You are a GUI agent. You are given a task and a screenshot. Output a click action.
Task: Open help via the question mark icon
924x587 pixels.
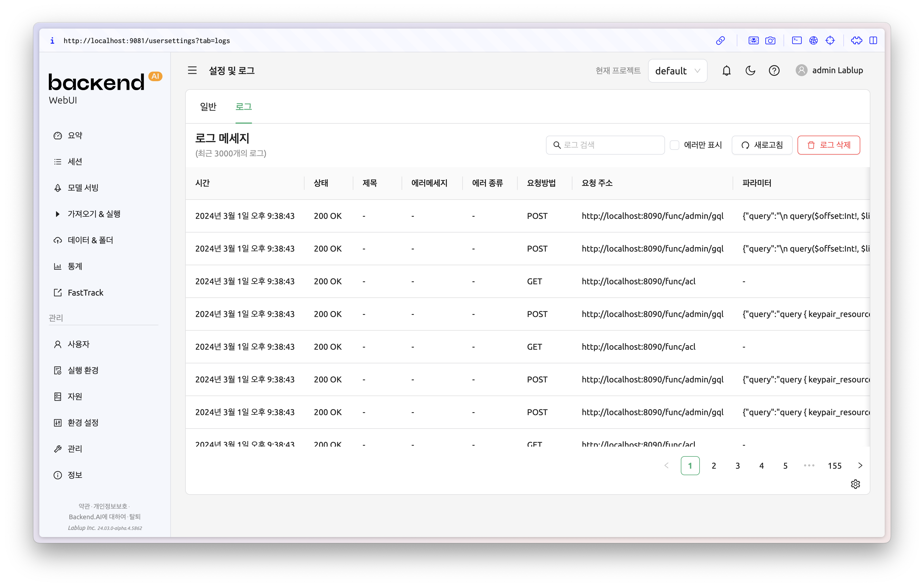pyautogui.click(x=774, y=70)
